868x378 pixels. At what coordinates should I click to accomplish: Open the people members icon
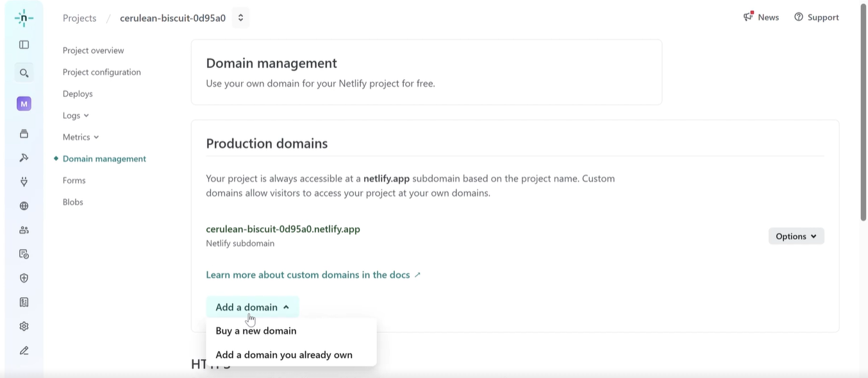click(24, 230)
